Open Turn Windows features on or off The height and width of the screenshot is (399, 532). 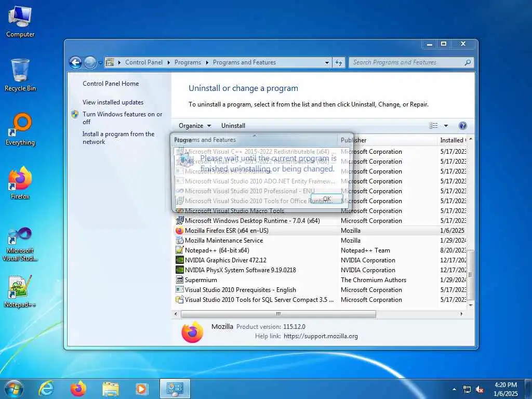(x=123, y=118)
